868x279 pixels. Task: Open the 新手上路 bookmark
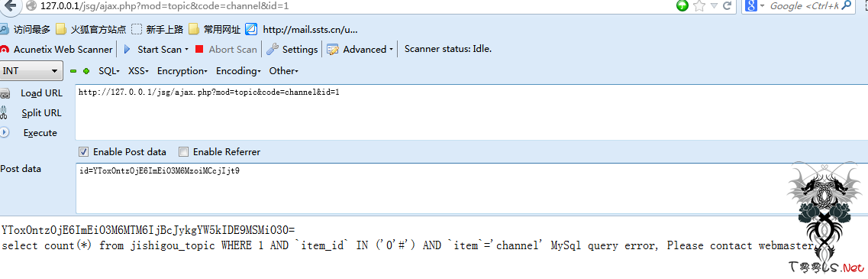[157, 29]
